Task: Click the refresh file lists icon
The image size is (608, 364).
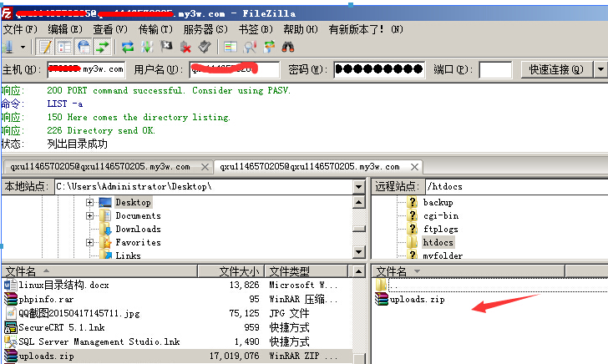Action: [x=128, y=47]
